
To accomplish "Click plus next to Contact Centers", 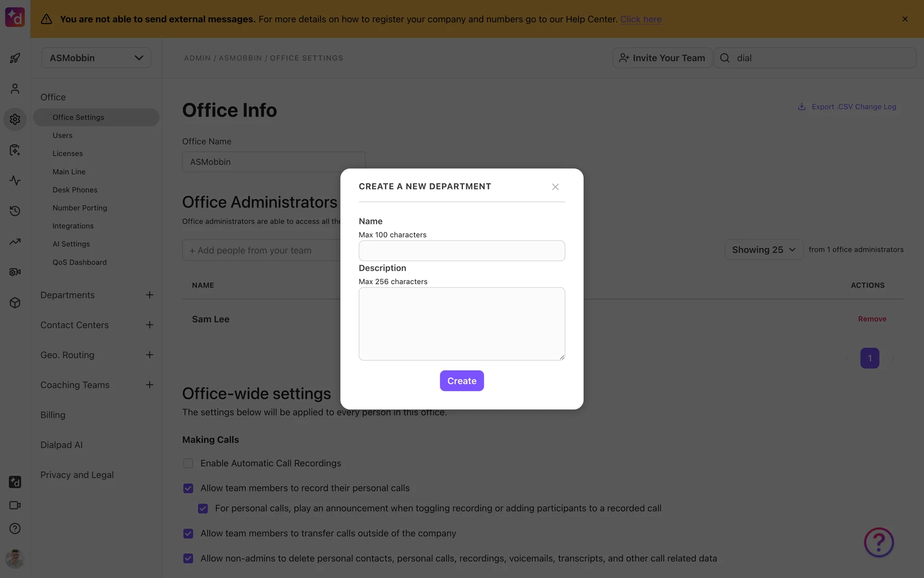I will 150,325.
